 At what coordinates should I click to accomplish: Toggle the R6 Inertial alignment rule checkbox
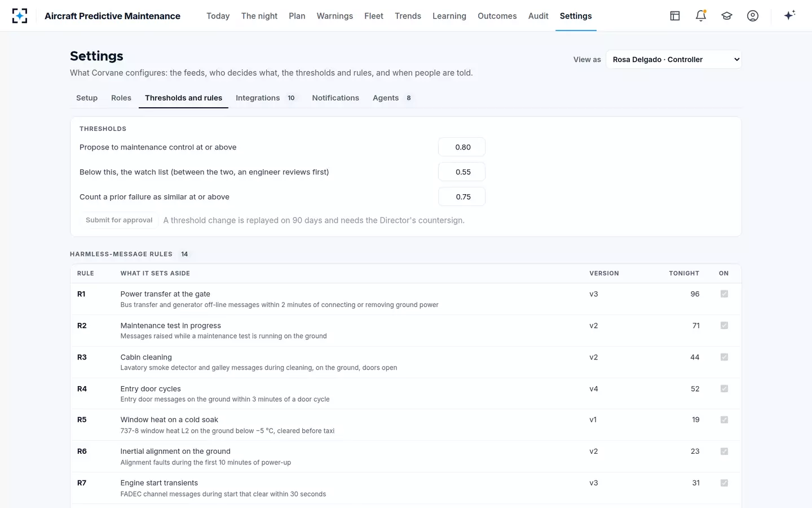[x=724, y=452]
